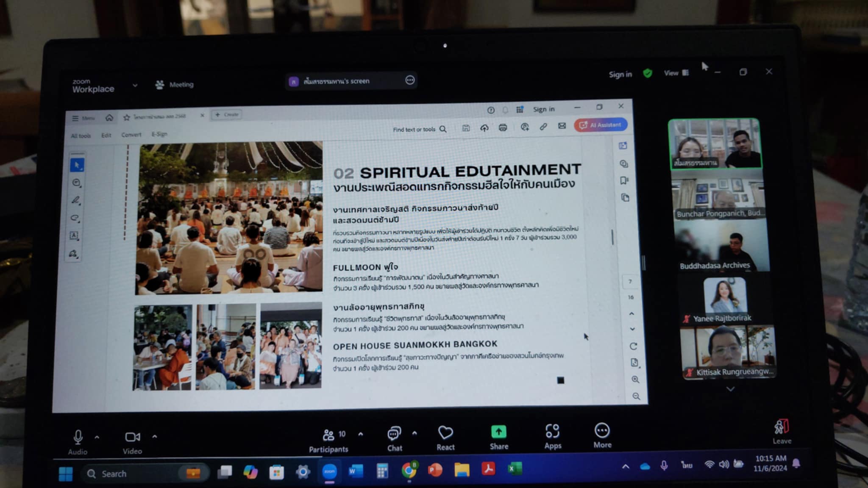Expand the Audio options caret
Screen dimensions: 868x488
click(x=97, y=437)
